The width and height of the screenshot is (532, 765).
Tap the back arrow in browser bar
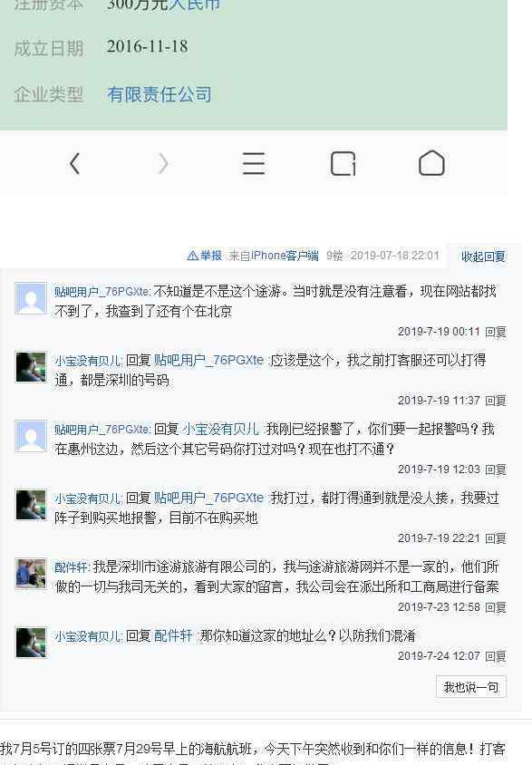point(74,163)
